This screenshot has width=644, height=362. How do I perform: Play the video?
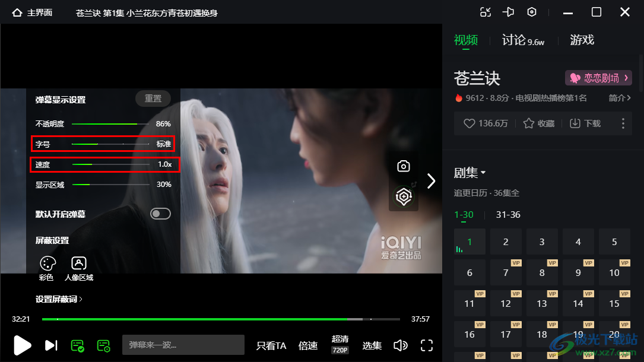tap(22, 345)
